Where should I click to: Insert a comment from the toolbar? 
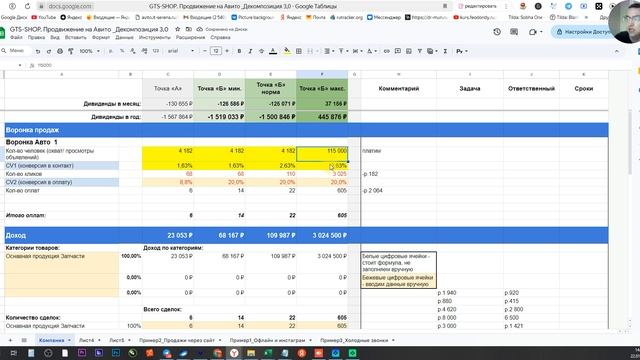click(398, 51)
